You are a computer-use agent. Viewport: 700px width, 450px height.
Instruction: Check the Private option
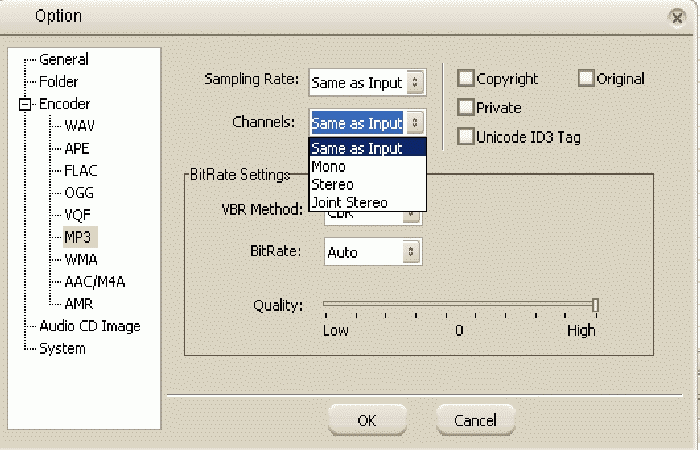[x=466, y=108]
